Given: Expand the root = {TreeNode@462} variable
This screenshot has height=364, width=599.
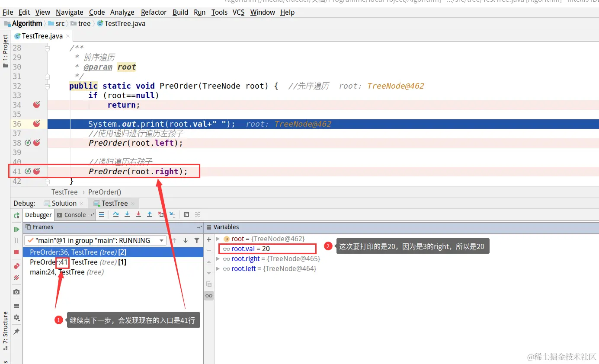Looking at the screenshot, I should point(218,239).
